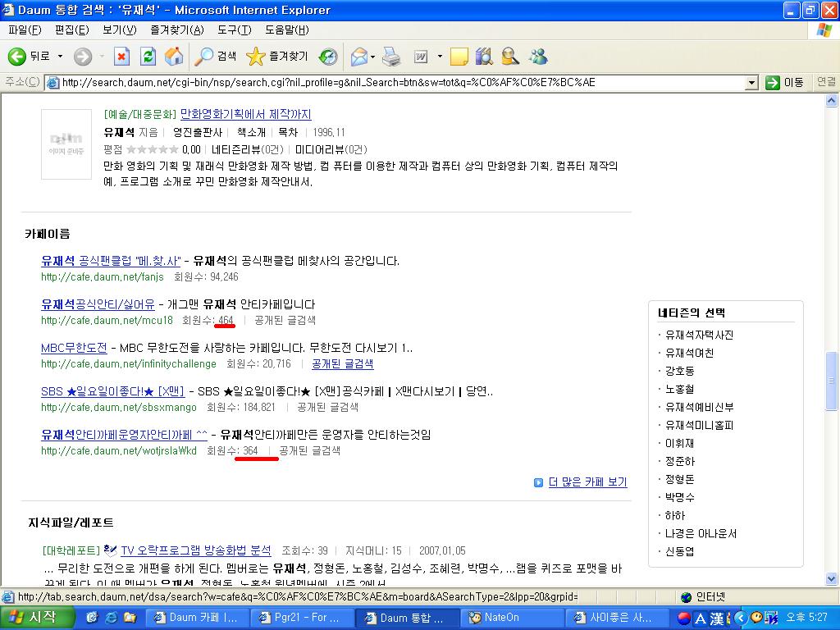Select 강호동 in 네티즌의 선택 list

point(680,371)
